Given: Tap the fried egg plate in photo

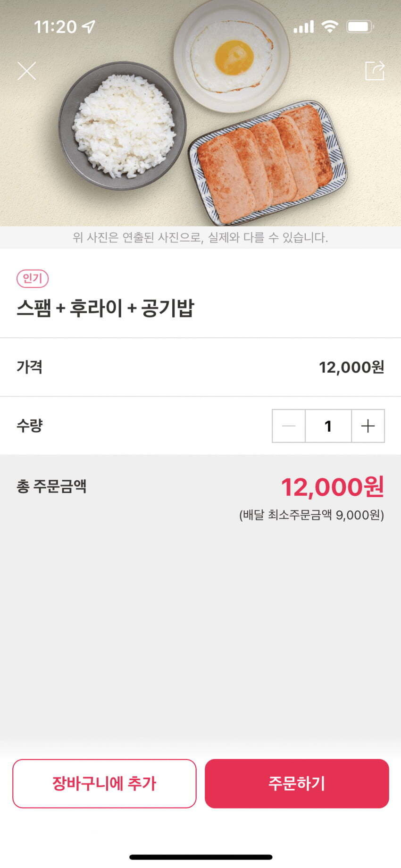Looking at the screenshot, I should tap(231, 56).
